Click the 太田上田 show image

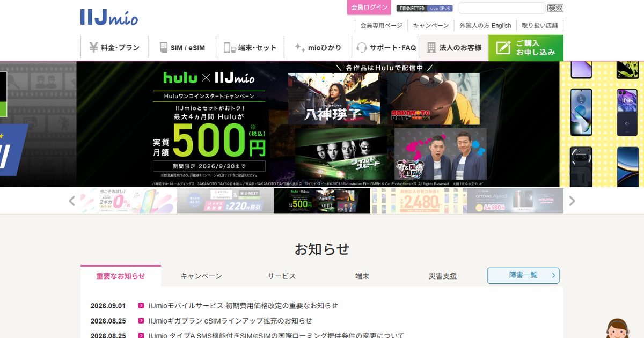point(441,153)
